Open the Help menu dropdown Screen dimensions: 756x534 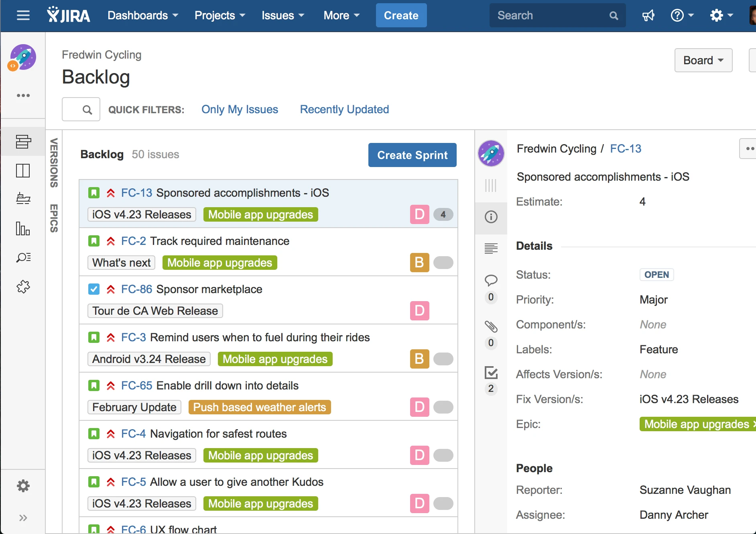(x=682, y=15)
